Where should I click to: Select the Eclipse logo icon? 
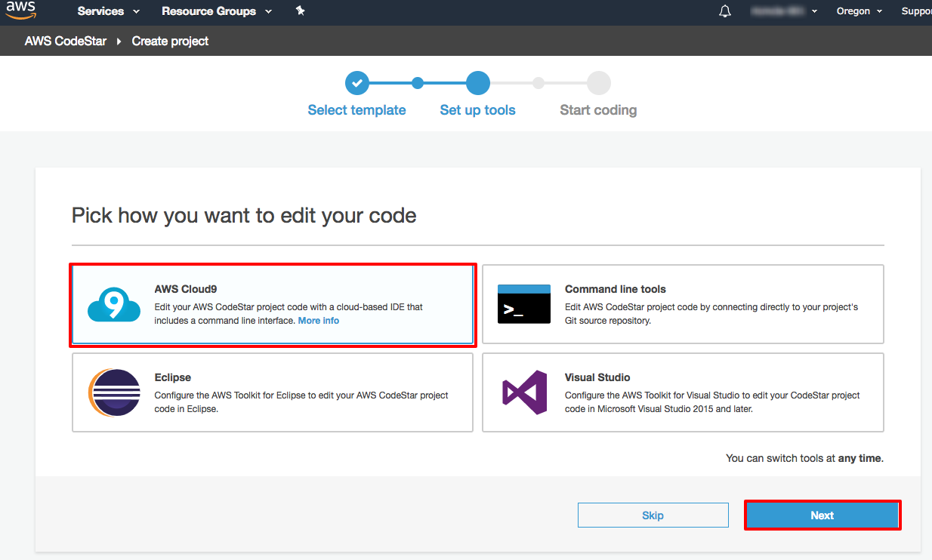(x=114, y=392)
